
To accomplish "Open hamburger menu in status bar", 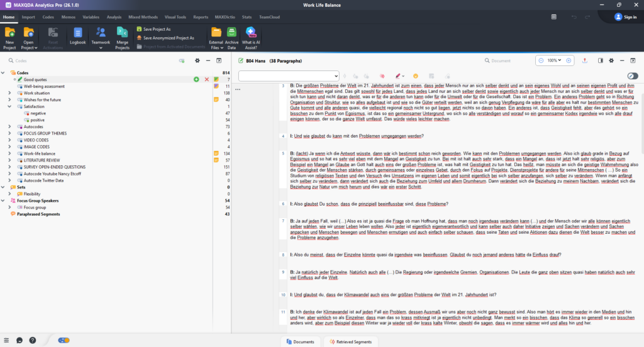I will [x=6, y=341].
